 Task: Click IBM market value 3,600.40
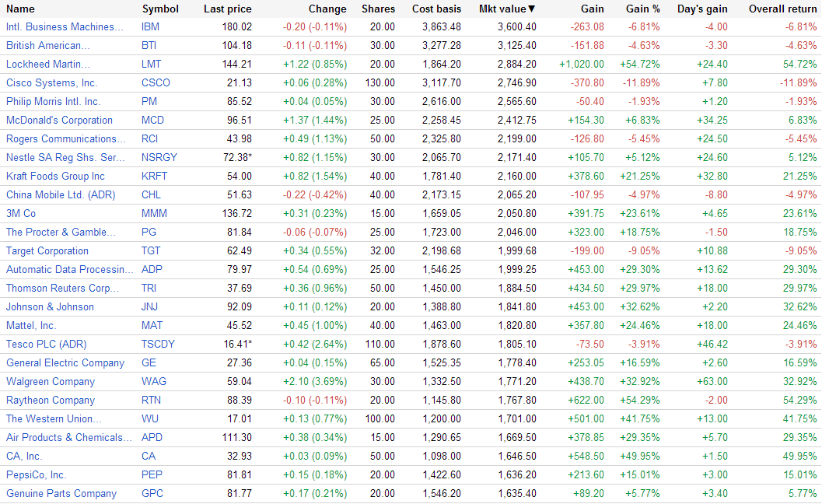pos(516,27)
